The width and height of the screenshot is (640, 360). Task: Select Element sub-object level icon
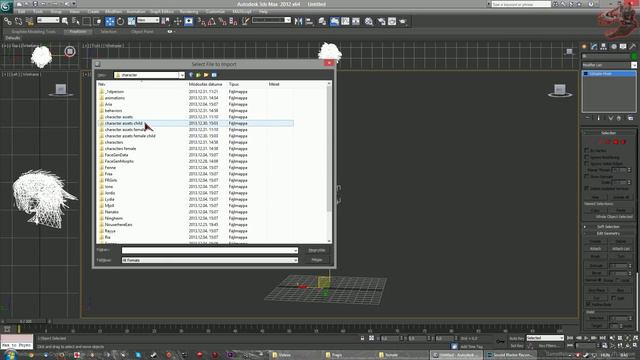623,142
